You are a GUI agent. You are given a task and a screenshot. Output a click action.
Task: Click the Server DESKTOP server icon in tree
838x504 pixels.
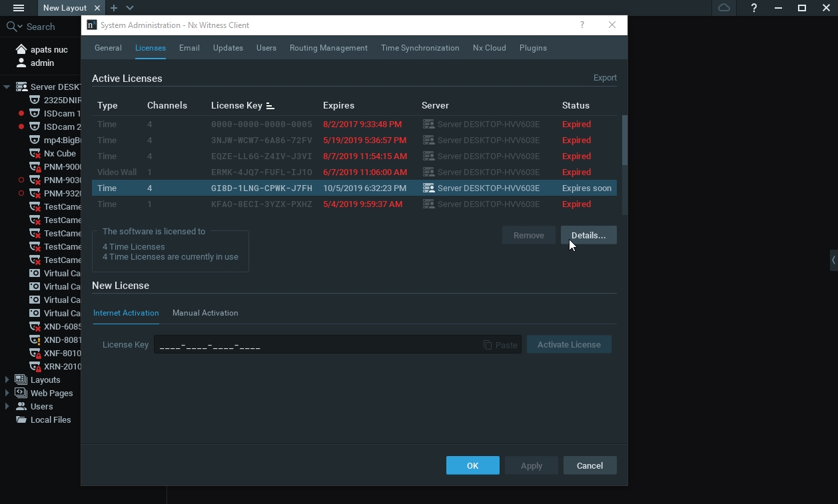coord(21,87)
